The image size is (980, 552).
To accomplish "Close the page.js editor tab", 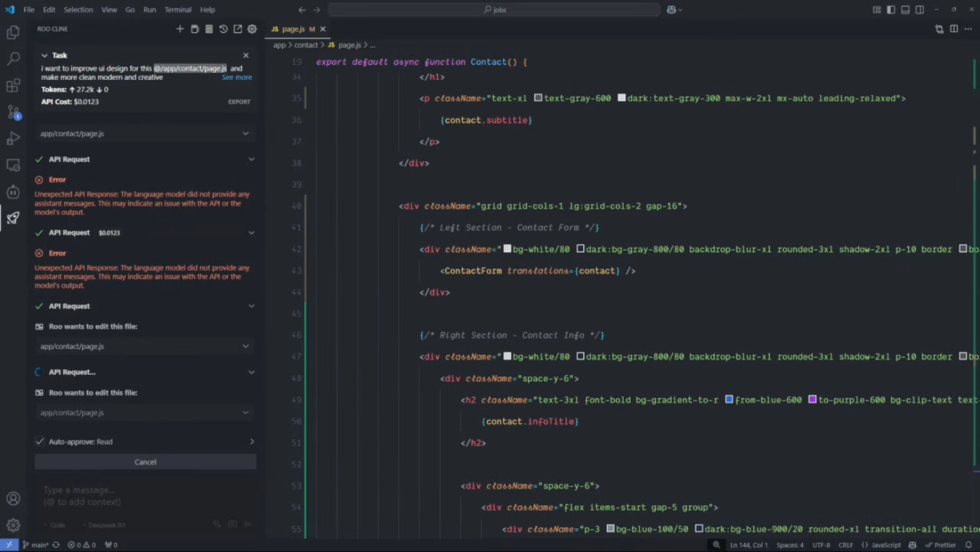I will coord(323,29).
